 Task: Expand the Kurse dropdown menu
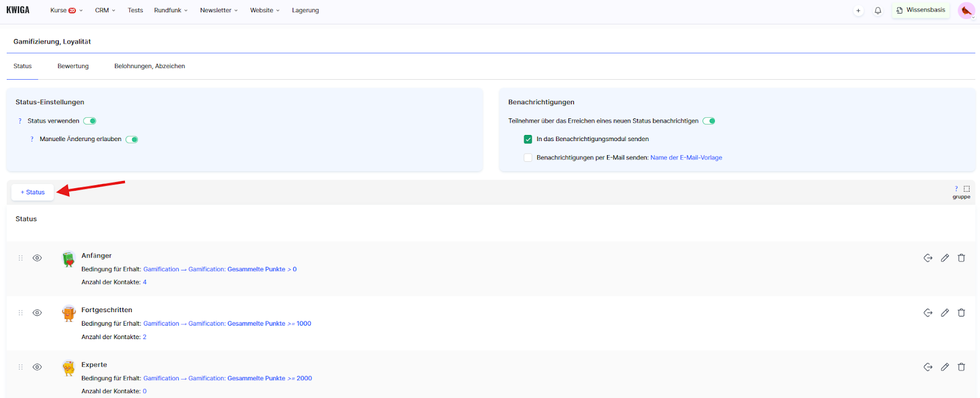(x=66, y=10)
